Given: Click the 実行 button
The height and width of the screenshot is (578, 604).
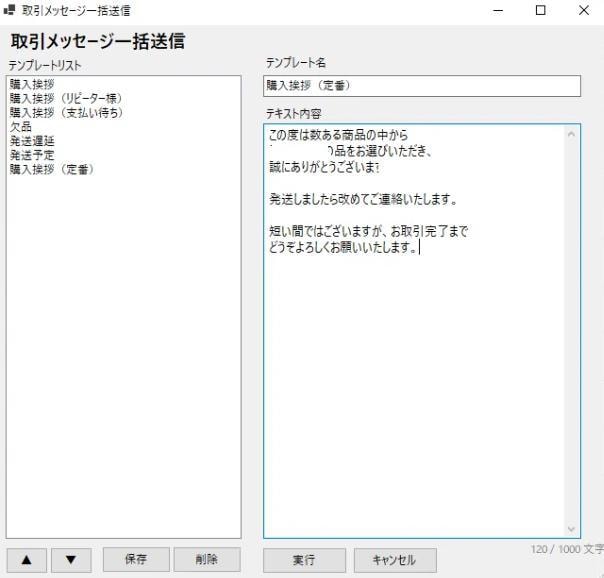Looking at the screenshot, I should click(304, 560).
